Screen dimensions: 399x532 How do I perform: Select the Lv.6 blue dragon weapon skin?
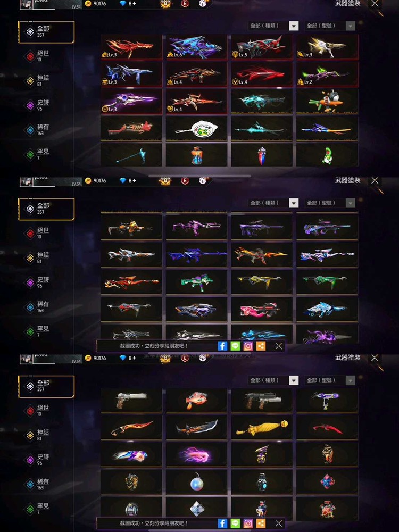coord(196,47)
